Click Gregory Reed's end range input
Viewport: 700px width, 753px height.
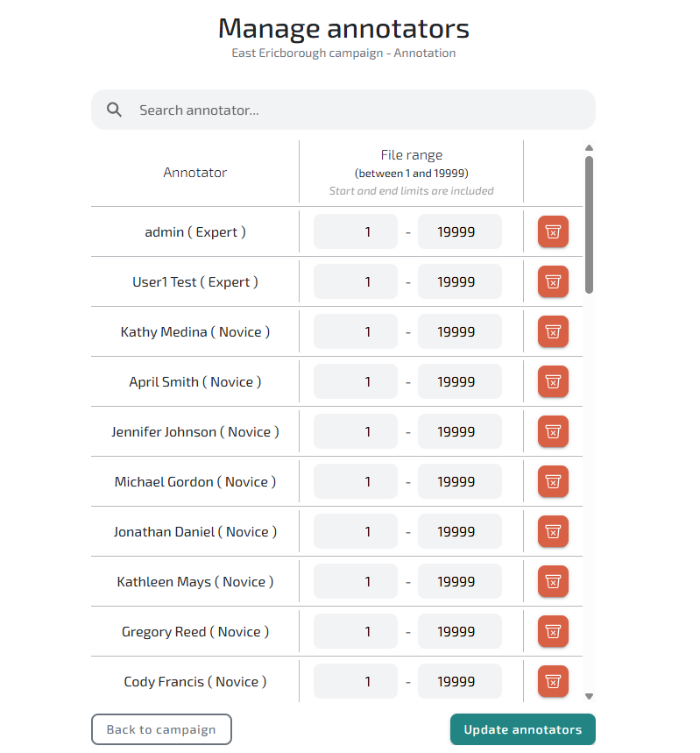(459, 632)
